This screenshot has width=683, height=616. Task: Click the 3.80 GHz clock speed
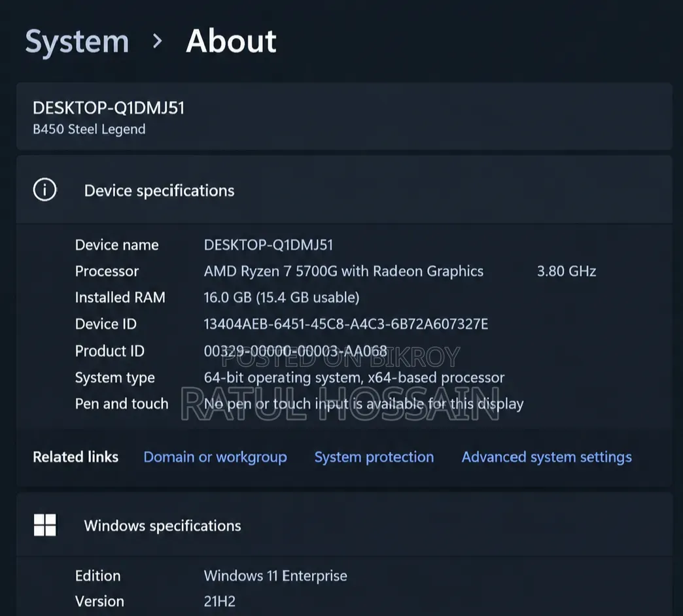click(x=567, y=271)
